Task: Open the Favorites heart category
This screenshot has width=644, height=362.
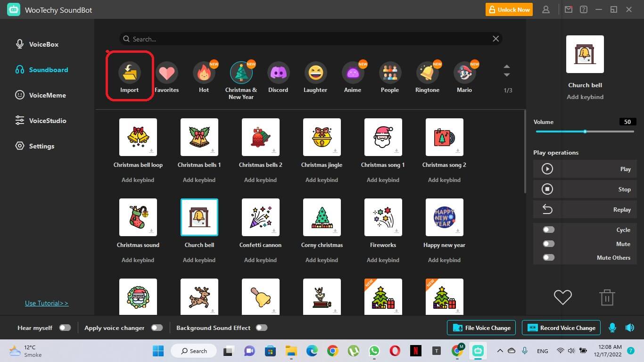Action: click(166, 73)
